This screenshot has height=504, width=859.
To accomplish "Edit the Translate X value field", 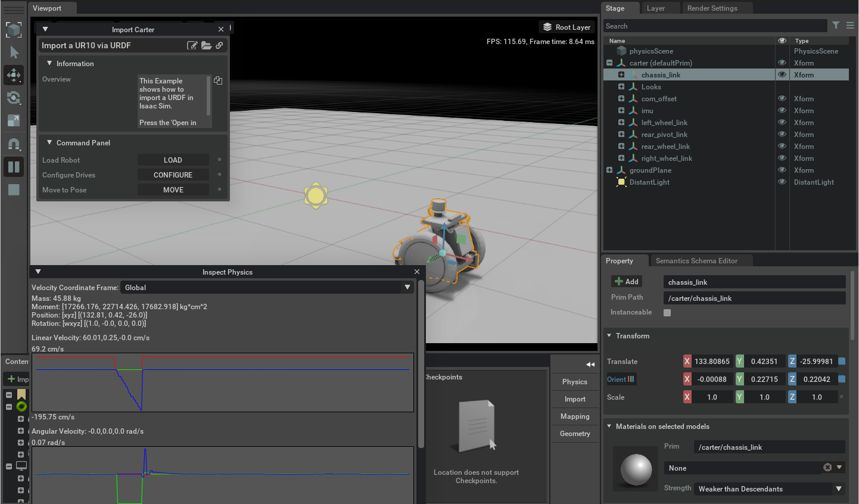I will click(x=712, y=361).
